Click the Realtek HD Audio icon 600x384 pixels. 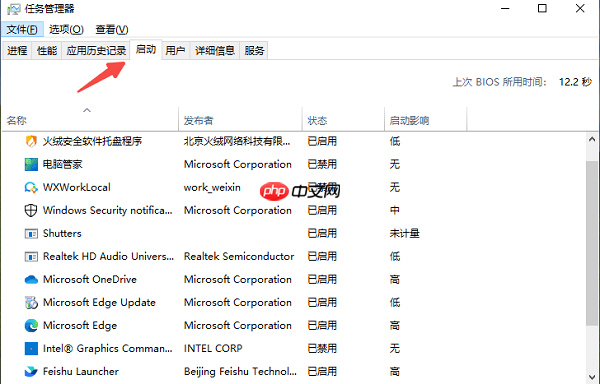pos(31,256)
